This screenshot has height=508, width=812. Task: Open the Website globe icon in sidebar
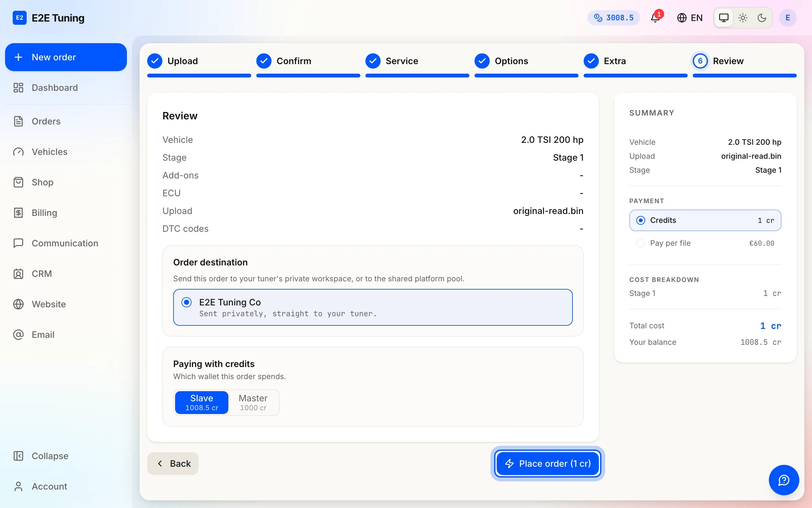(18, 304)
